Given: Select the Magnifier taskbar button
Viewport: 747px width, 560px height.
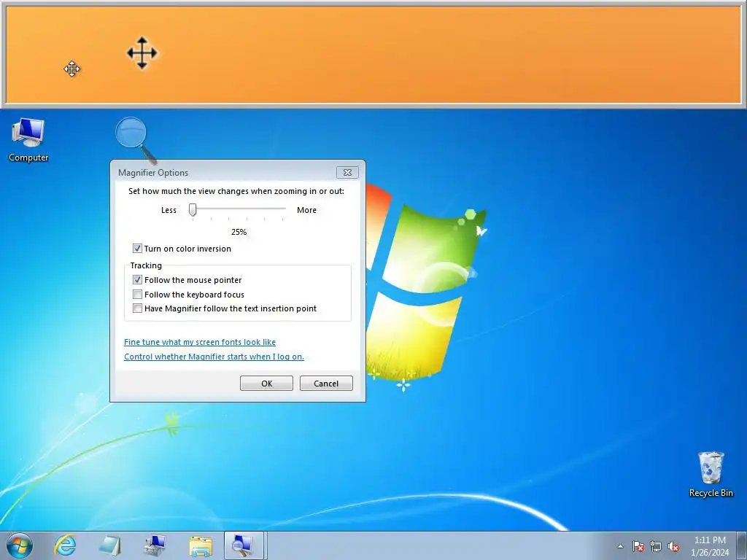Looking at the screenshot, I should [244, 545].
